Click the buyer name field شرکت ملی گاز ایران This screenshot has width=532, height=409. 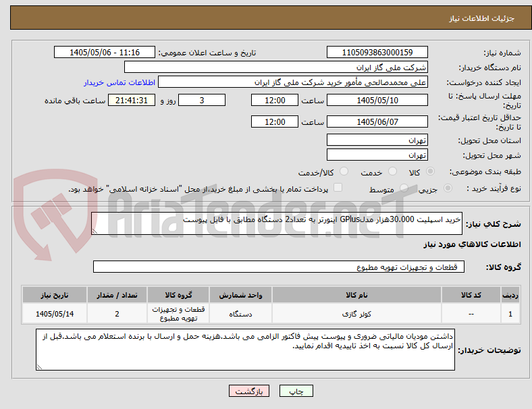(276, 67)
